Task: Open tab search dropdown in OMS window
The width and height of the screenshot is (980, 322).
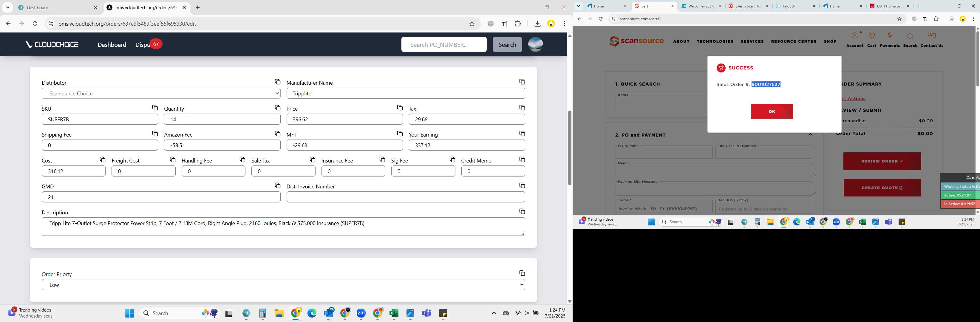Action: (8, 8)
